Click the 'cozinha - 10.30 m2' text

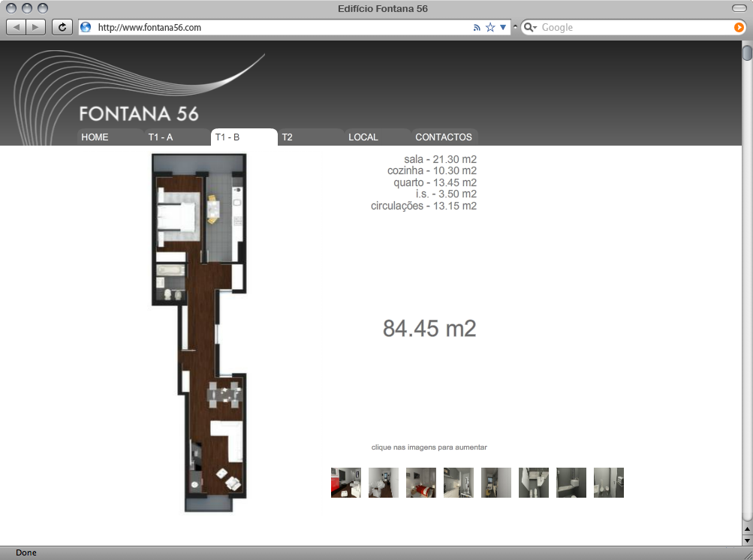(432, 170)
